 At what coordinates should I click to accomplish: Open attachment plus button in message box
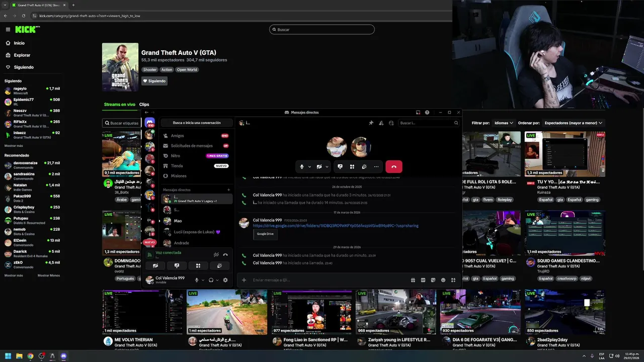pos(244,280)
